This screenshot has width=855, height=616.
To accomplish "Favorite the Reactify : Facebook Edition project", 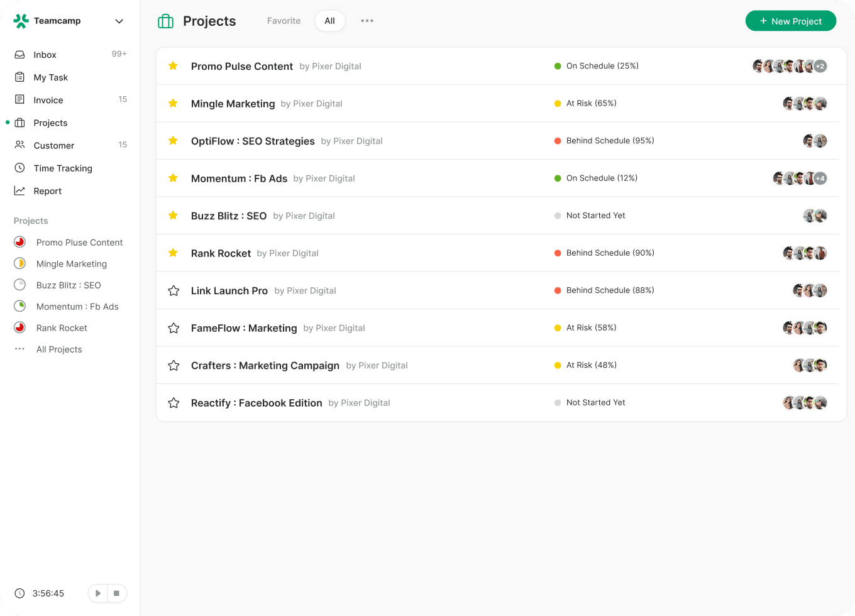I will tap(174, 403).
